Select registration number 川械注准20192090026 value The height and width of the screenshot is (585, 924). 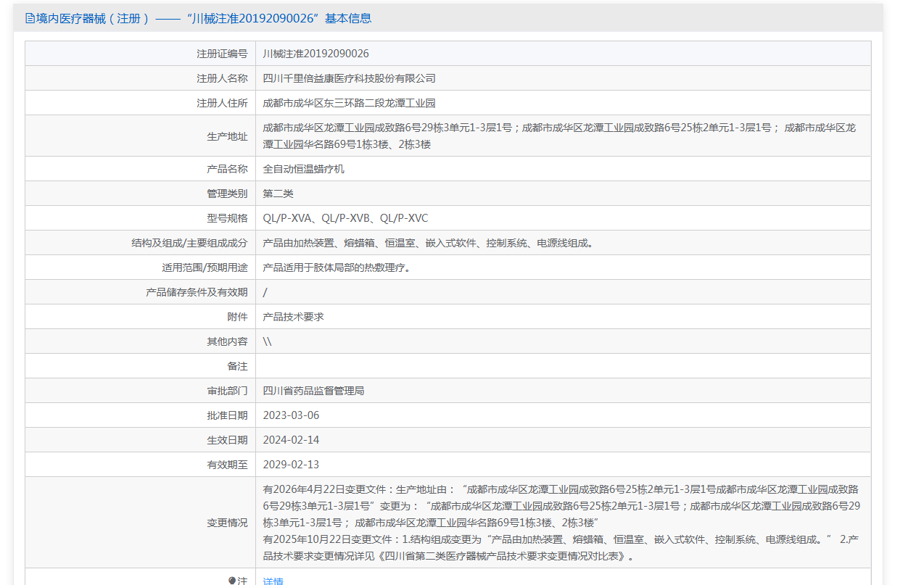click(315, 54)
